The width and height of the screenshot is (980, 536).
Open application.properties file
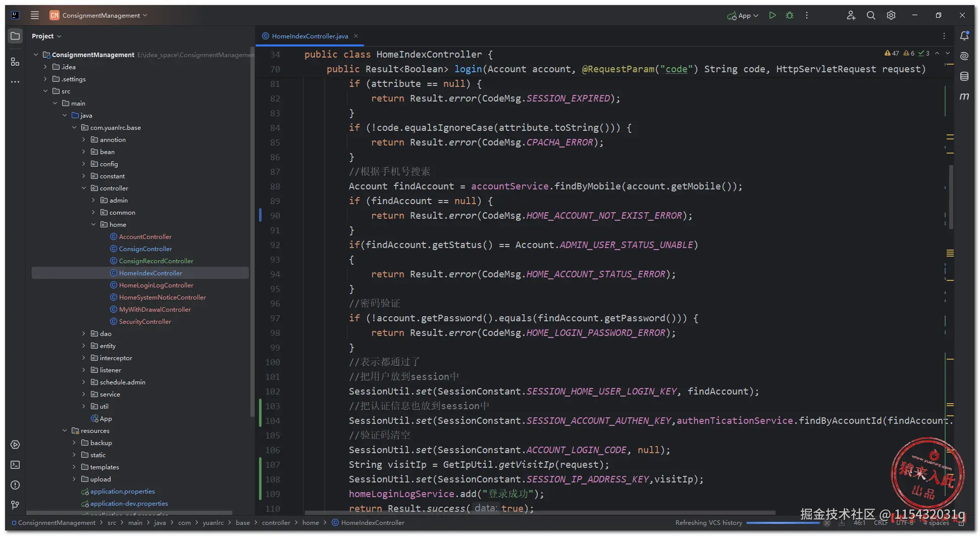point(122,491)
